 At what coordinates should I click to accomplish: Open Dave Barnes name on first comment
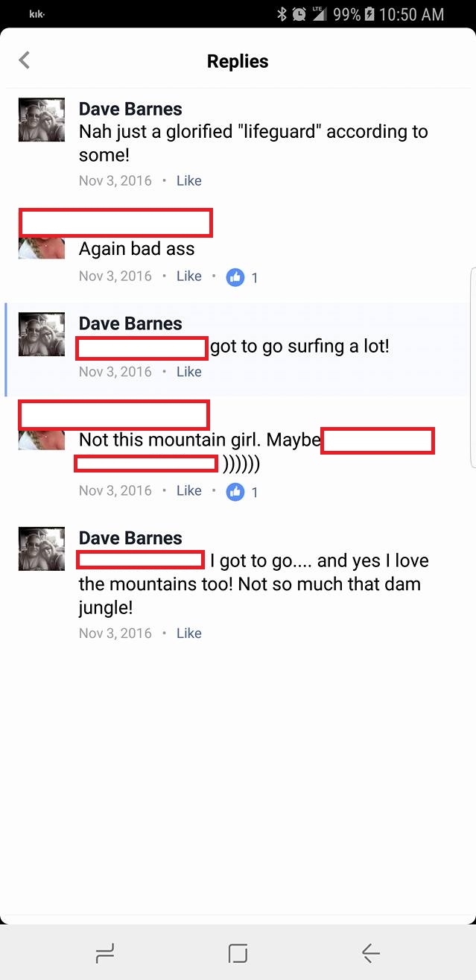pyautogui.click(x=130, y=109)
